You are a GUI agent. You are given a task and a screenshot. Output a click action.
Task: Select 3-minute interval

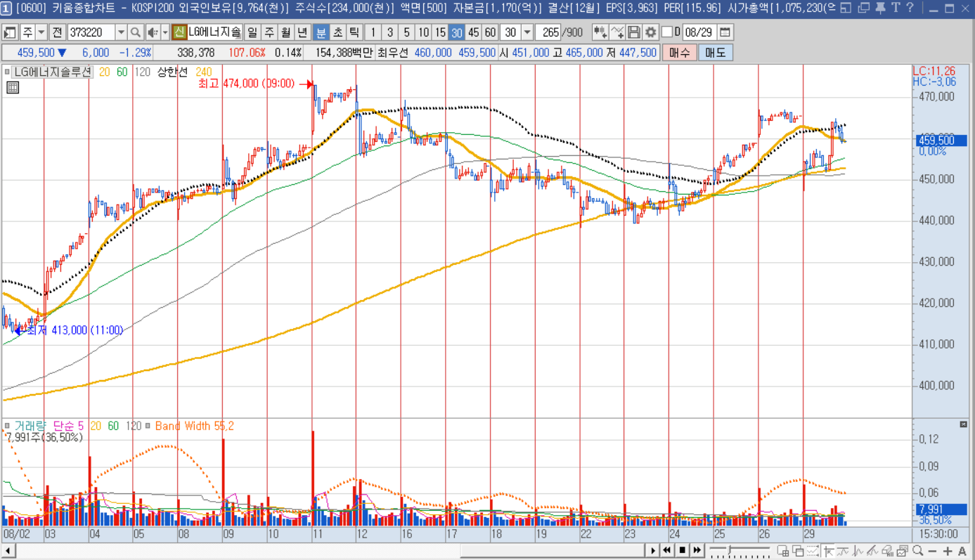coord(389,32)
